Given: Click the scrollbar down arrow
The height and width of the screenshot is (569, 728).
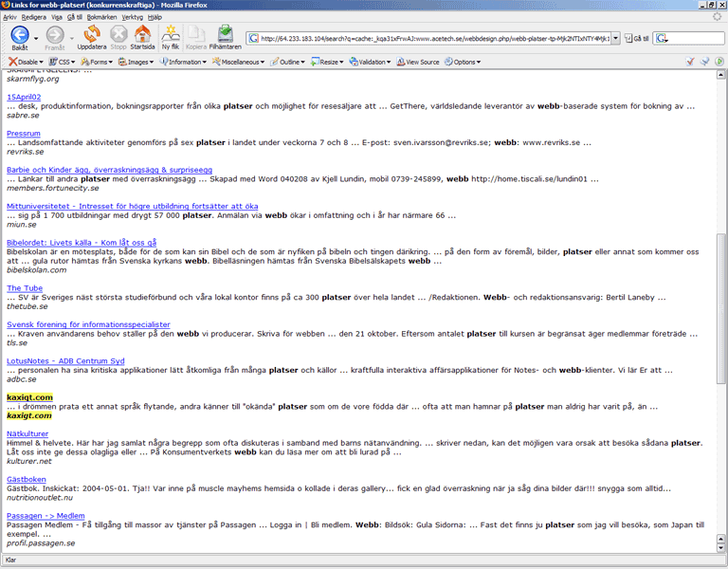Looking at the screenshot, I should click(x=720, y=548).
